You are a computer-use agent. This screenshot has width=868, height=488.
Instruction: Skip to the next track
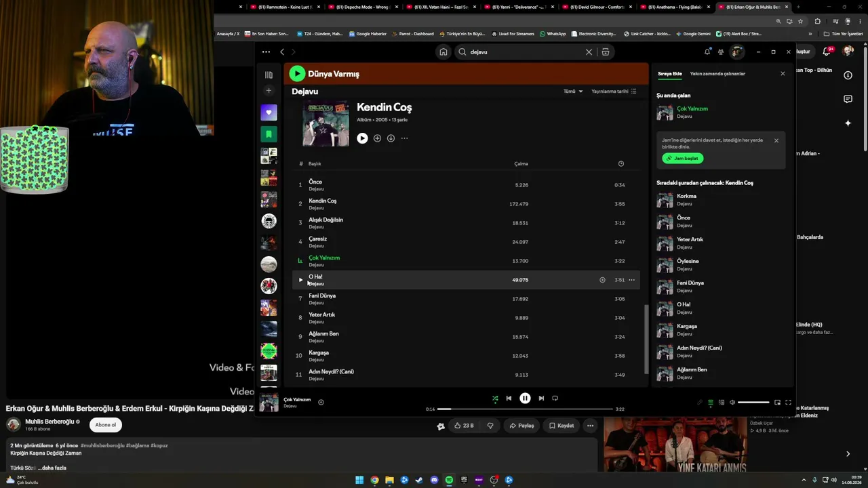point(541,399)
